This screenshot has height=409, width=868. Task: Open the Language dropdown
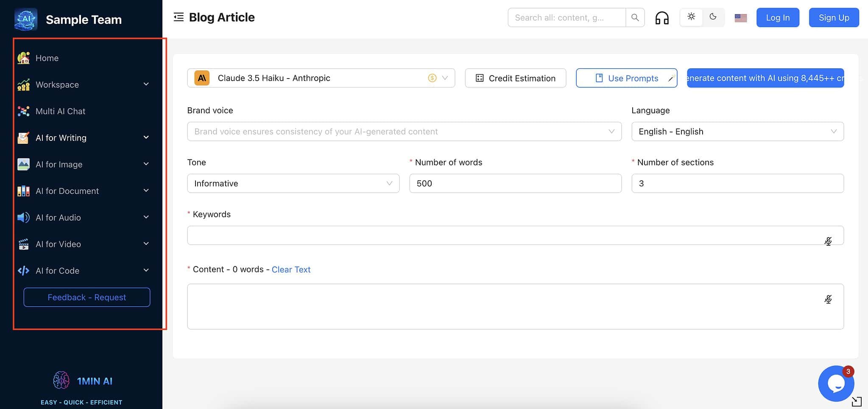737,132
